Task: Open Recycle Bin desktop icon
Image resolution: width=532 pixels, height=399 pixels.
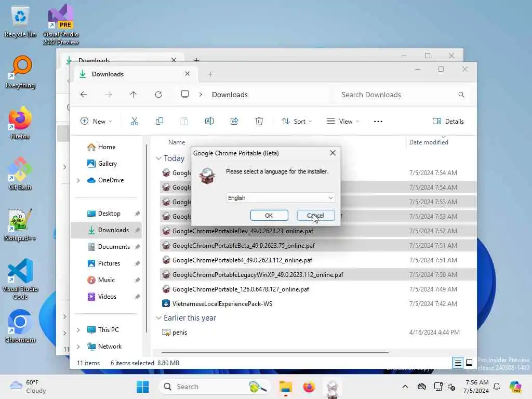Action: [x=20, y=21]
